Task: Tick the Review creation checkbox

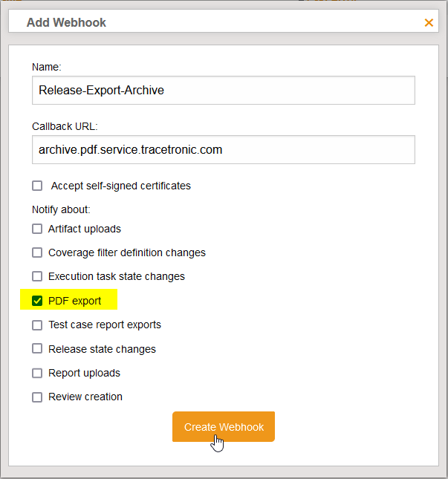Action: point(37,397)
